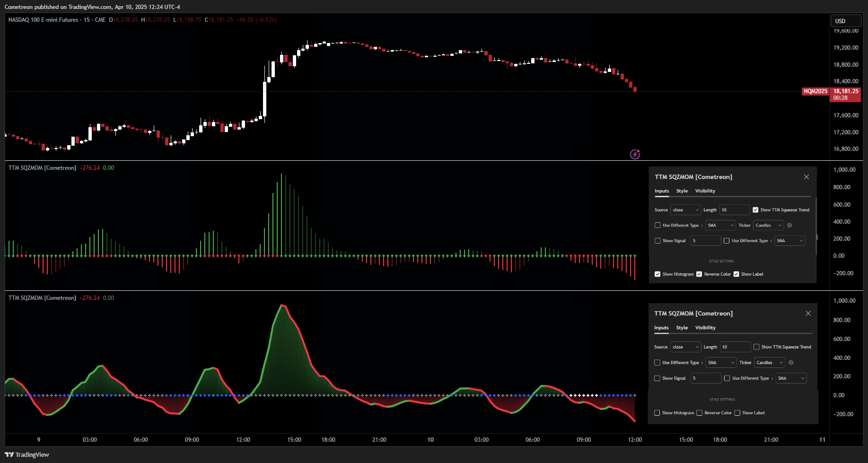Image resolution: width=868 pixels, height=463 pixels.
Task: Click the 18,181.25 current price label
Action: (846, 91)
